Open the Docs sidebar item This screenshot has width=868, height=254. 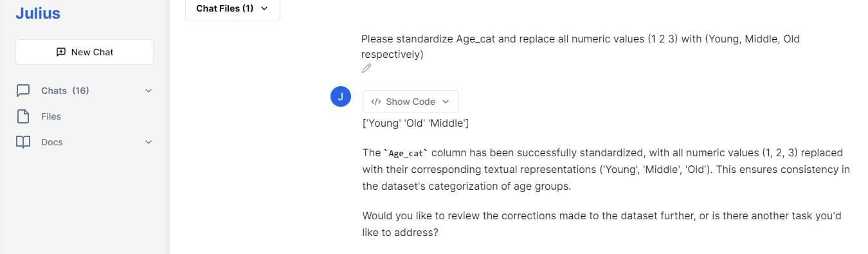coord(84,142)
